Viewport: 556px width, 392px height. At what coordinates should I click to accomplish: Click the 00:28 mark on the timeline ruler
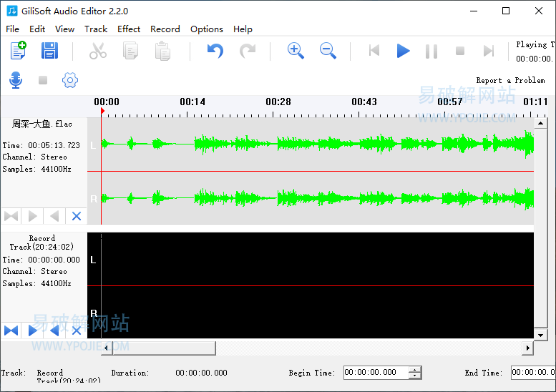coord(278,102)
